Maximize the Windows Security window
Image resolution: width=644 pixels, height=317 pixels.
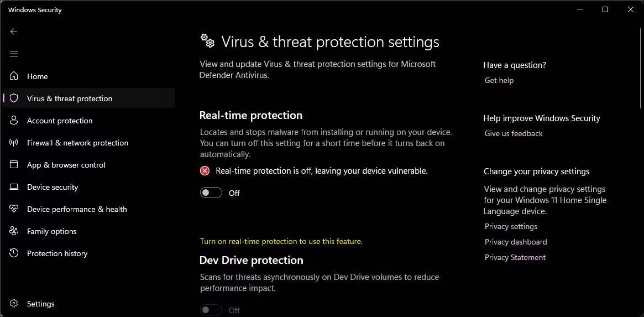click(605, 9)
